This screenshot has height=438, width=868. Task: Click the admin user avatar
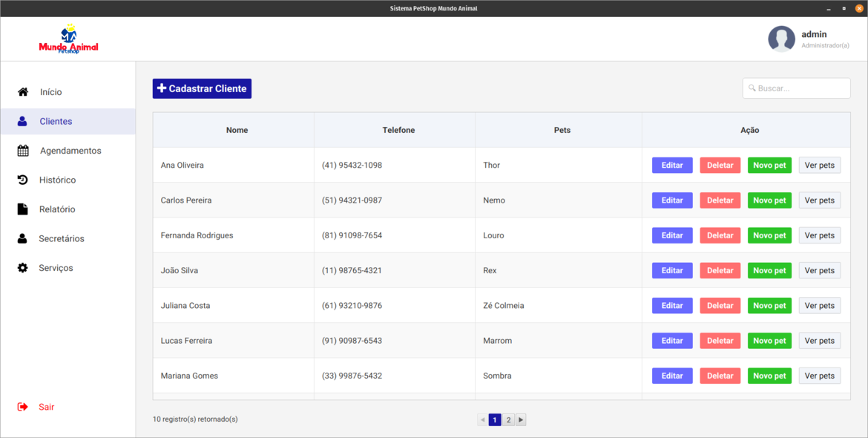point(781,39)
